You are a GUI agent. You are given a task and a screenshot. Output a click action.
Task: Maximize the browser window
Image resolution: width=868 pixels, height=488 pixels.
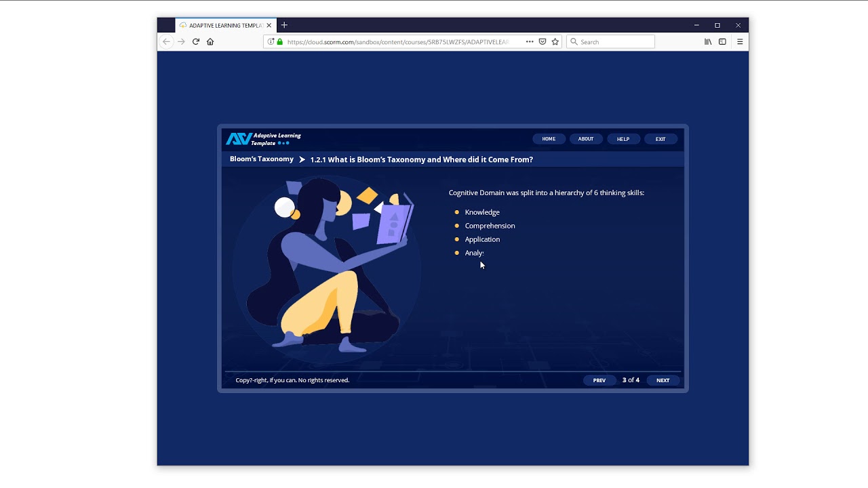point(717,25)
